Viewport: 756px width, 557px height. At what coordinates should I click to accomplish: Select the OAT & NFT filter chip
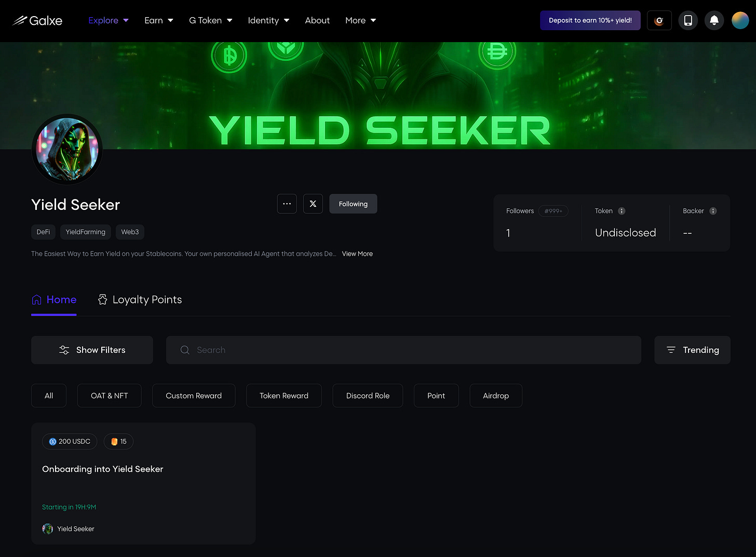(x=110, y=395)
